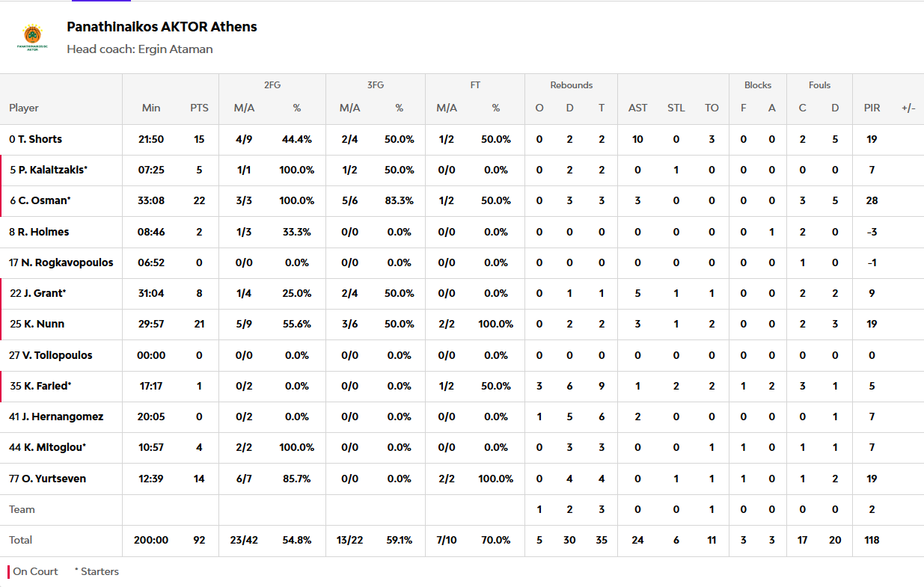
Task: Select K. Nunn from the box score
Action: [43, 324]
